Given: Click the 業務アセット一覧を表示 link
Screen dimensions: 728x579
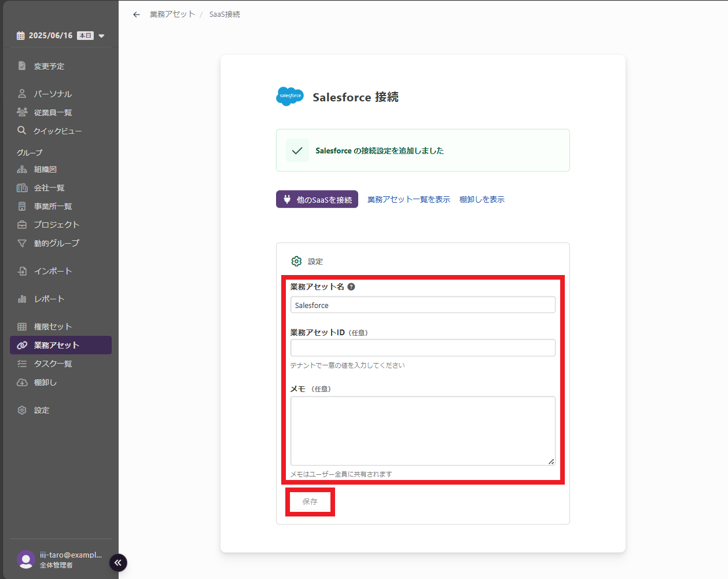Looking at the screenshot, I should [409, 199].
